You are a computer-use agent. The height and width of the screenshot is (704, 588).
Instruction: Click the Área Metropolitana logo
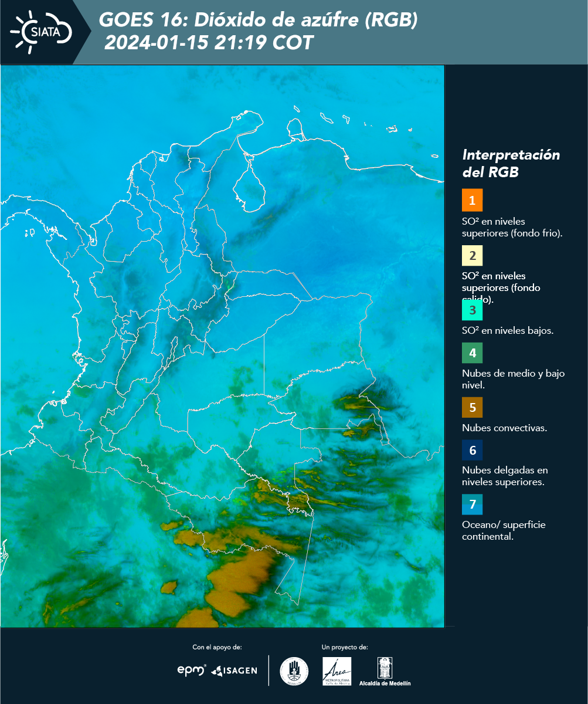click(x=337, y=671)
